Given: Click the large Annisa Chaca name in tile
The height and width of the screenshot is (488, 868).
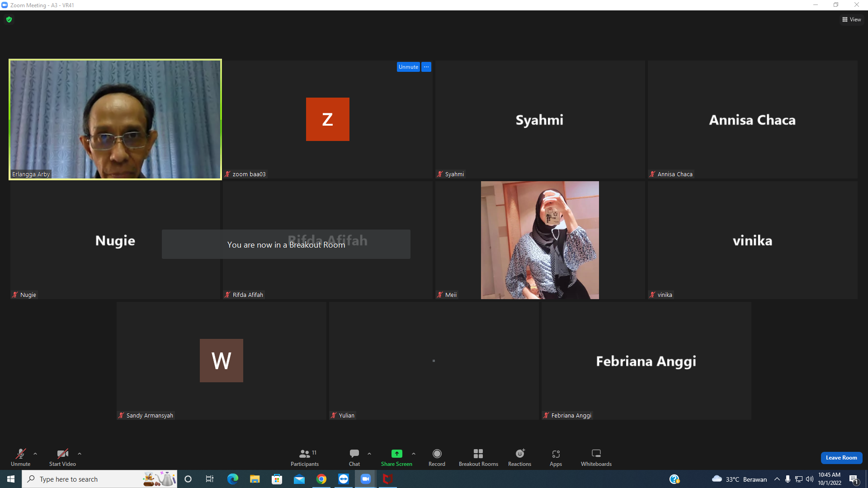Looking at the screenshot, I should 752,120.
